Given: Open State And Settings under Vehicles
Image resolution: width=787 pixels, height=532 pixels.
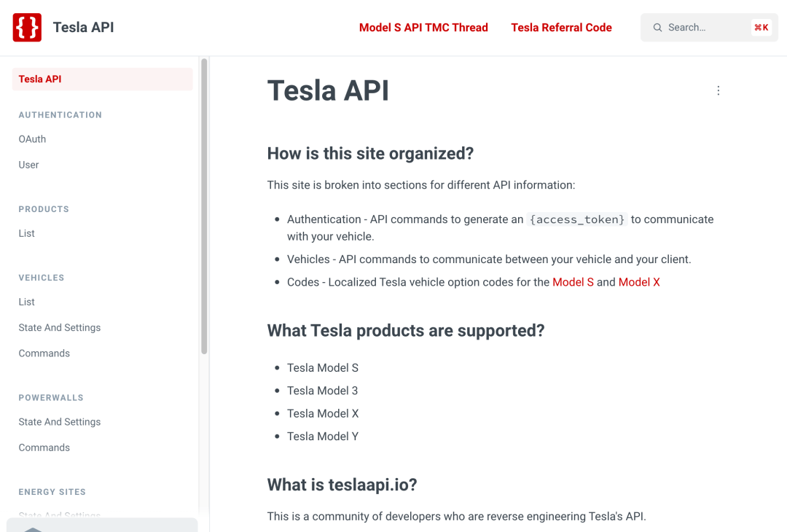Looking at the screenshot, I should (60, 328).
